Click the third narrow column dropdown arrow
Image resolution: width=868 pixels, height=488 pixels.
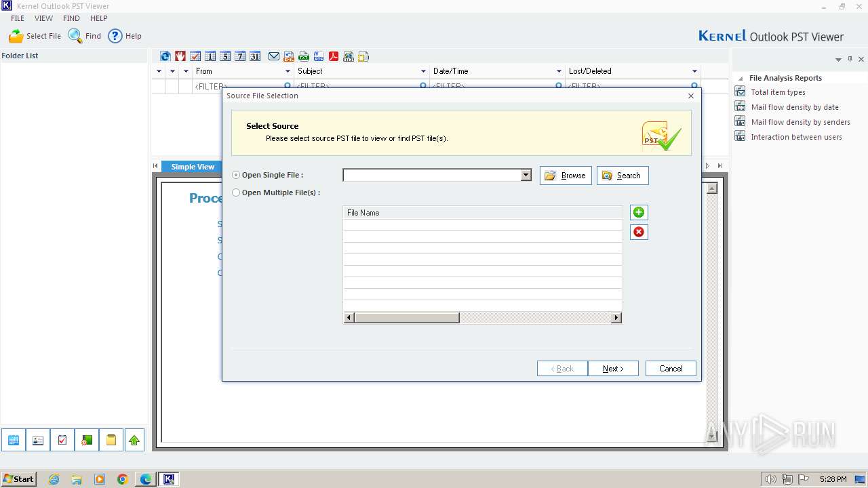[186, 71]
